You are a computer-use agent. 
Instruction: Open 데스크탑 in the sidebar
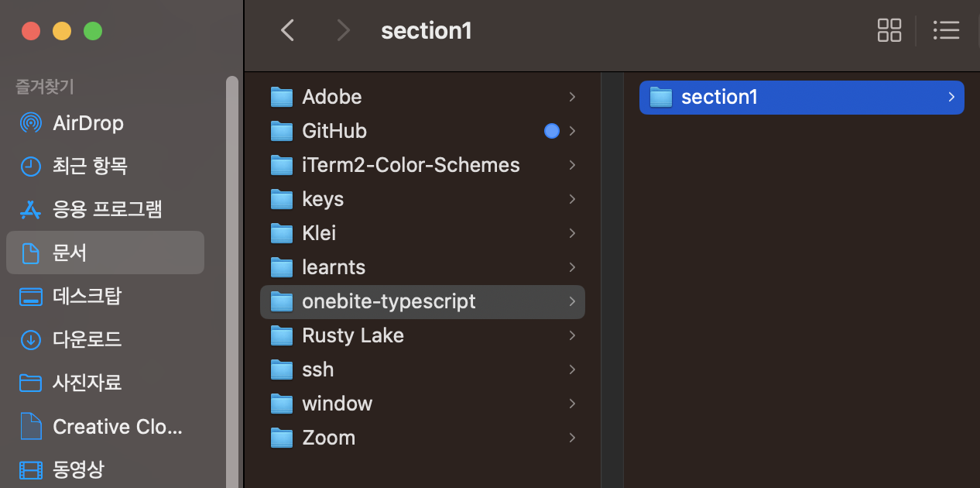tap(105, 296)
